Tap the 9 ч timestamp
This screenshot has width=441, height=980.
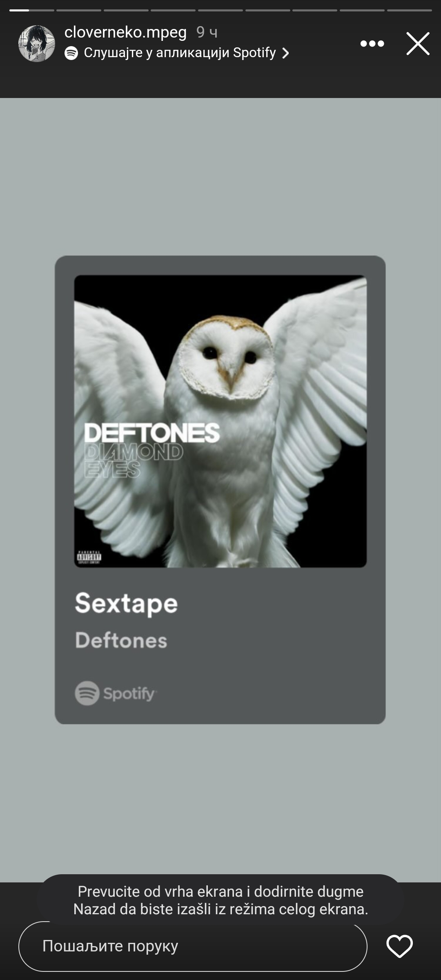[x=207, y=32]
